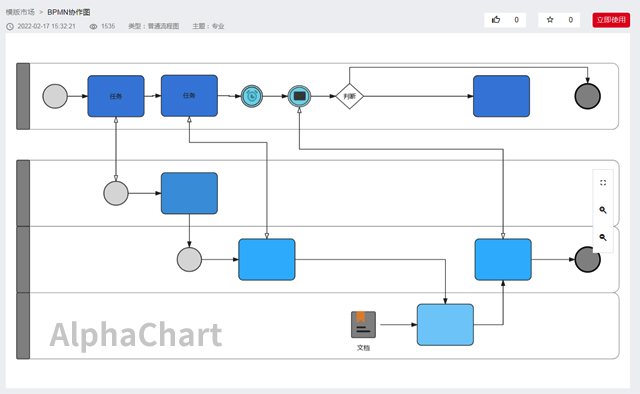640x394 pixels.
Task: Click the 文档 caption under document icon
Action: pos(363,348)
